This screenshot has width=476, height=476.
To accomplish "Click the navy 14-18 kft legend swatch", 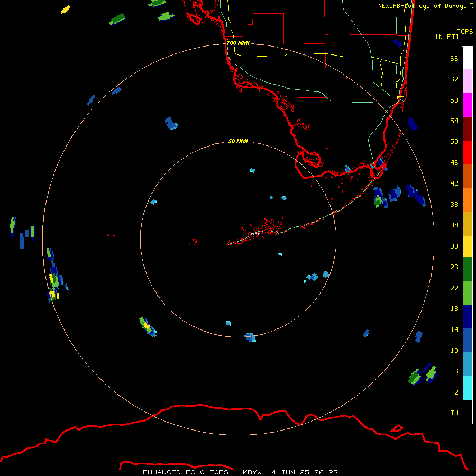I will 467,317.
